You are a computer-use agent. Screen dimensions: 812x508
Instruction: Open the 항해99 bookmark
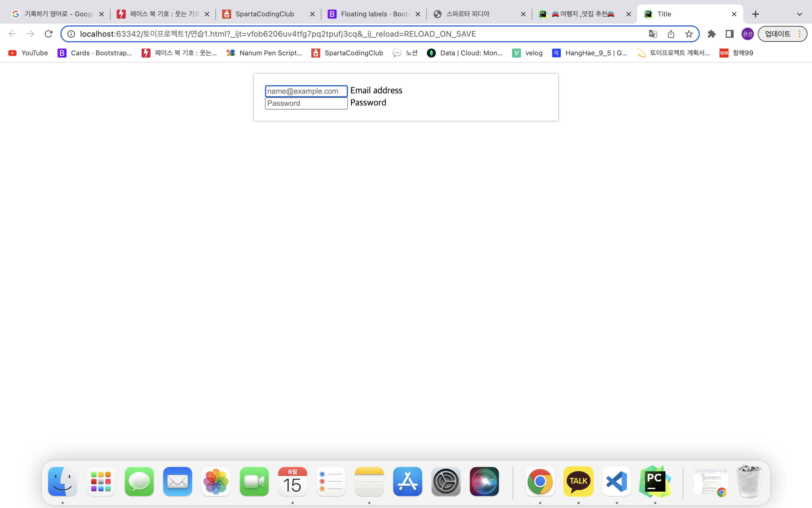click(x=736, y=53)
